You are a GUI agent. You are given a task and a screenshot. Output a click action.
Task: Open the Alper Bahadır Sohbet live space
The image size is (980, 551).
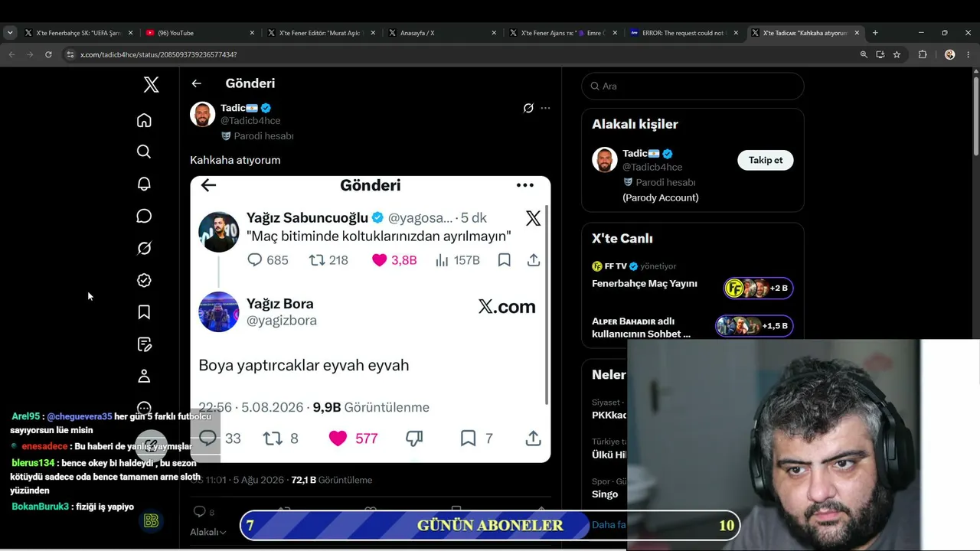(641, 328)
